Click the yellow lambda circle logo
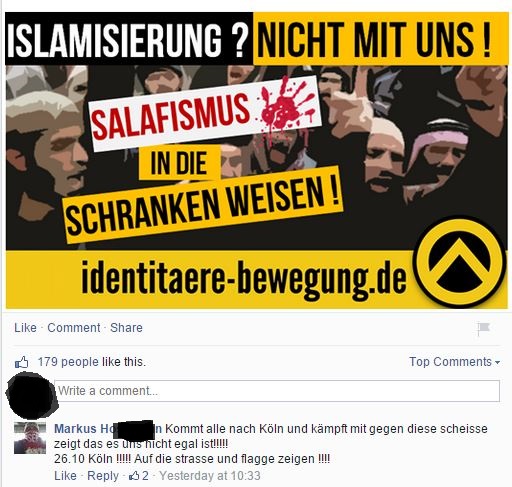The image size is (512, 487). (459, 262)
